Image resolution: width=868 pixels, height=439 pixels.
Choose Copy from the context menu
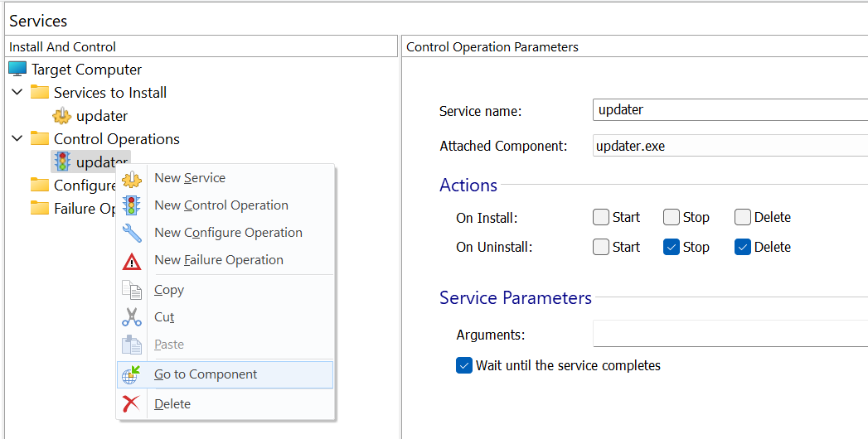coord(169,290)
